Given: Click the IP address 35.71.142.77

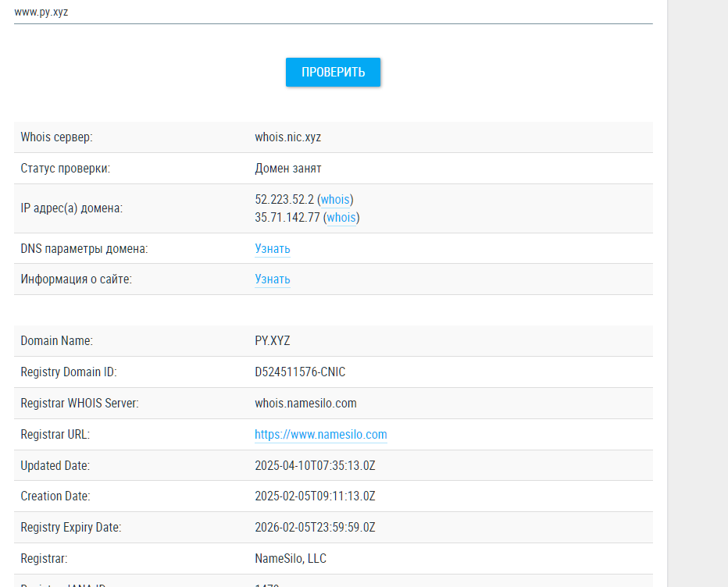Looking at the screenshot, I should (287, 218).
